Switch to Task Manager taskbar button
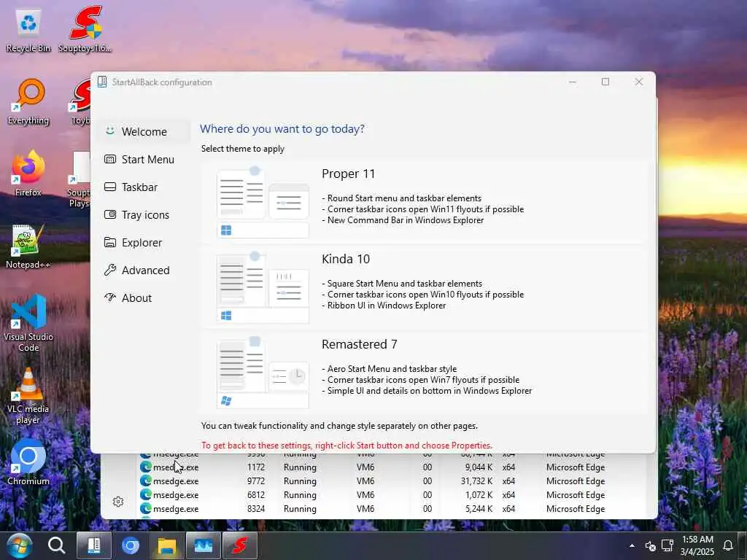This screenshot has width=747, height=560. click(204, 545)
